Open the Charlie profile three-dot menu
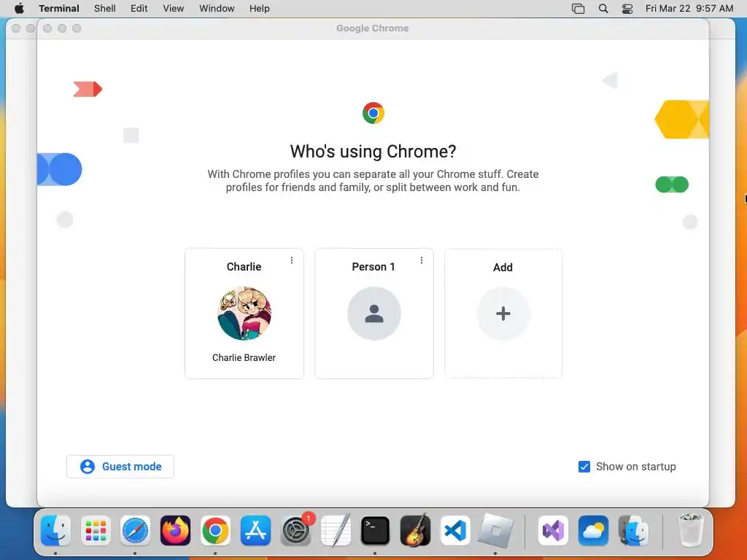This screenshot has height=560, width=747. 292,260
